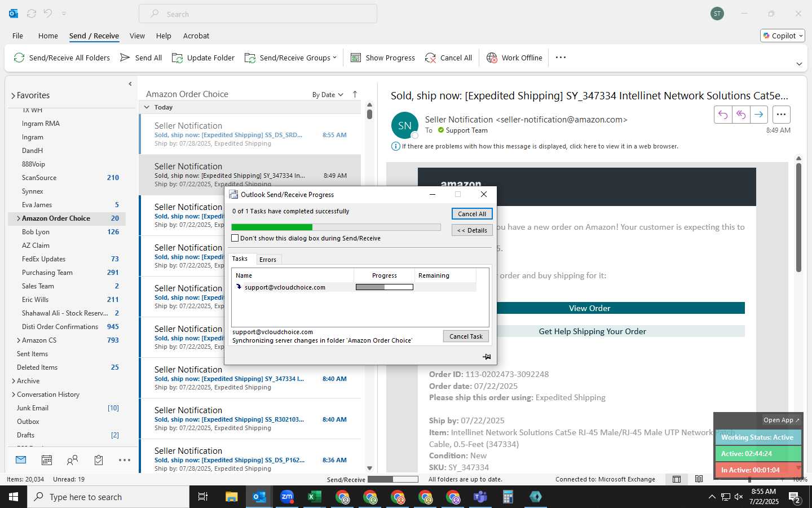812x508 pixels.
Task: Open navigation more options ellipsis
Action: coord(125,460)
